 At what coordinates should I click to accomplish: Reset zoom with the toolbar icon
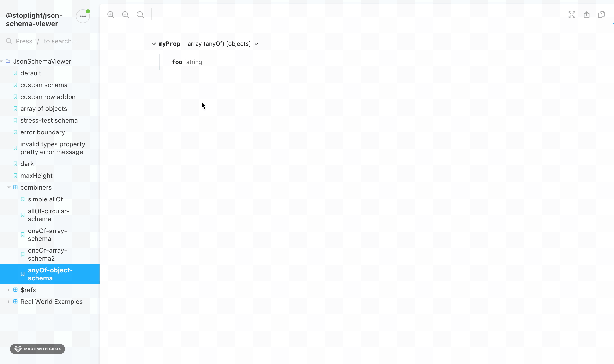coord(140,15)
